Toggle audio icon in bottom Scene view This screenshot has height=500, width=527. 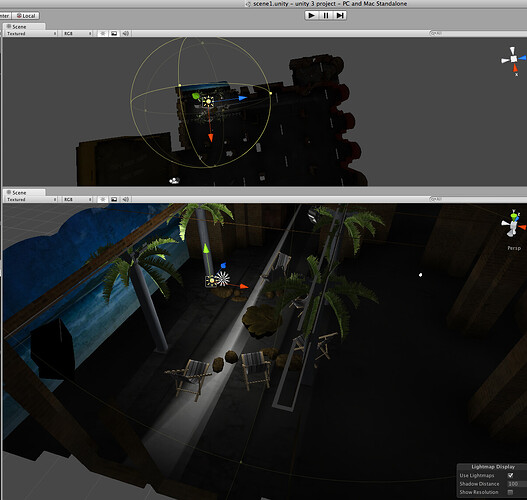[x=126, y=199]
